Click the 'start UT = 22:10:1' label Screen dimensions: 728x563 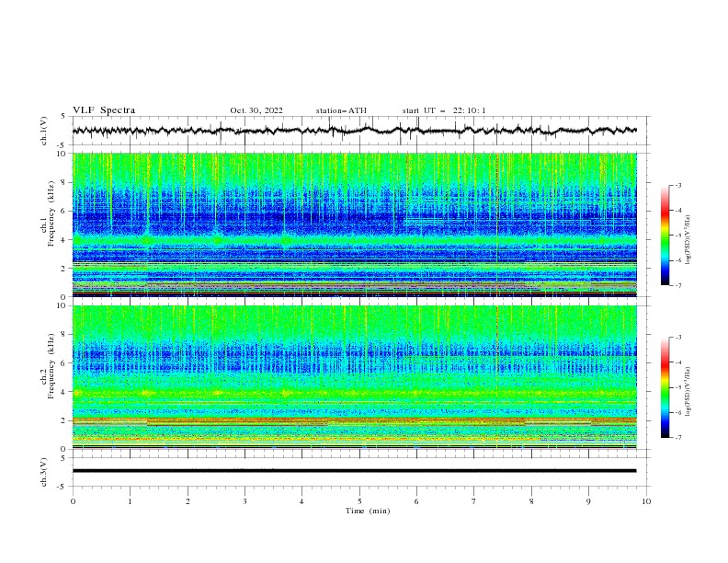pyautogui.click(x=444, y=110)
